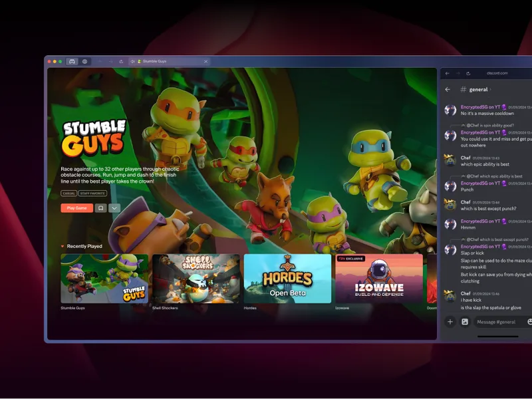Image resolution: width=532 pixels, height=399 pixels.
Task: Open the Stumble Guys thumbnail in Recently Played
Action: pyautogui.click(x=104, y=279)
